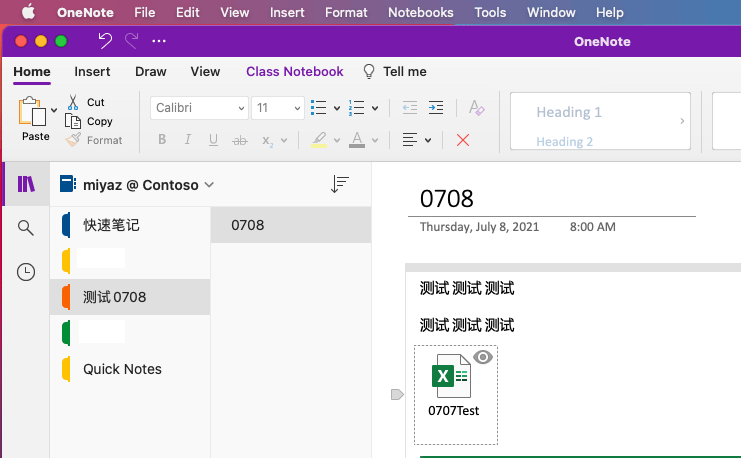741x458 pixels.
Task: Open the Tools menu in menu bar
Action: pos(490,12)
